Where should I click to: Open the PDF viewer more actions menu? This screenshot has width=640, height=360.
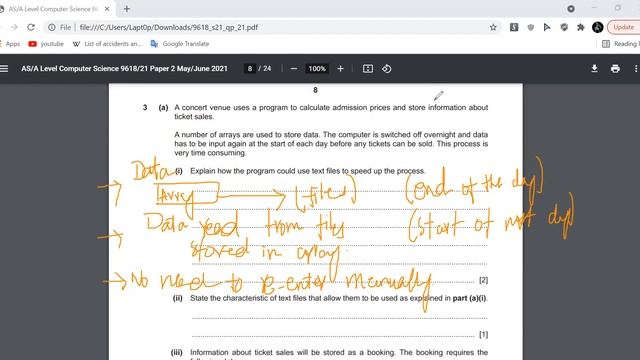coord(636,69)
